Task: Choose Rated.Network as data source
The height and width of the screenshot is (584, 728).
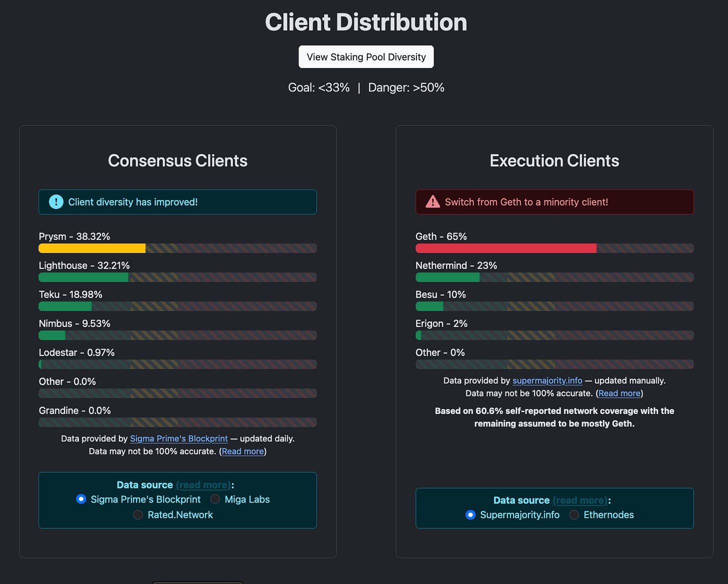Action: [138, 514]
